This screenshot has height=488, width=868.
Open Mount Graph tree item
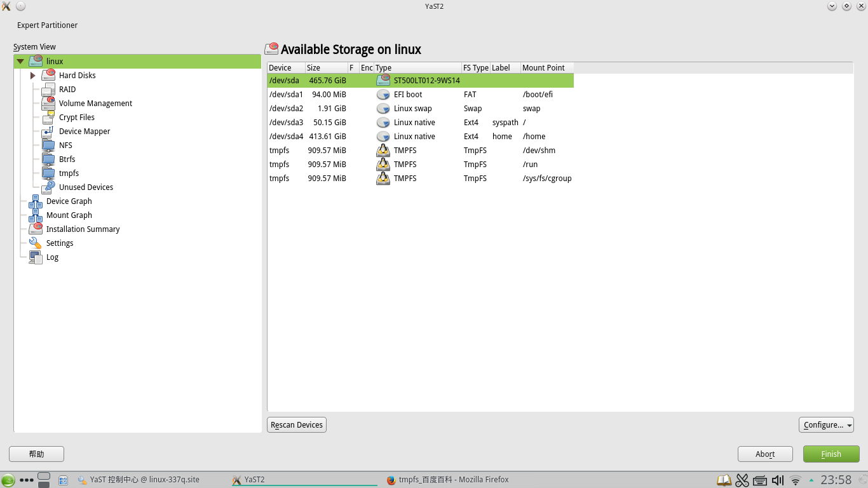coord(69,215)
